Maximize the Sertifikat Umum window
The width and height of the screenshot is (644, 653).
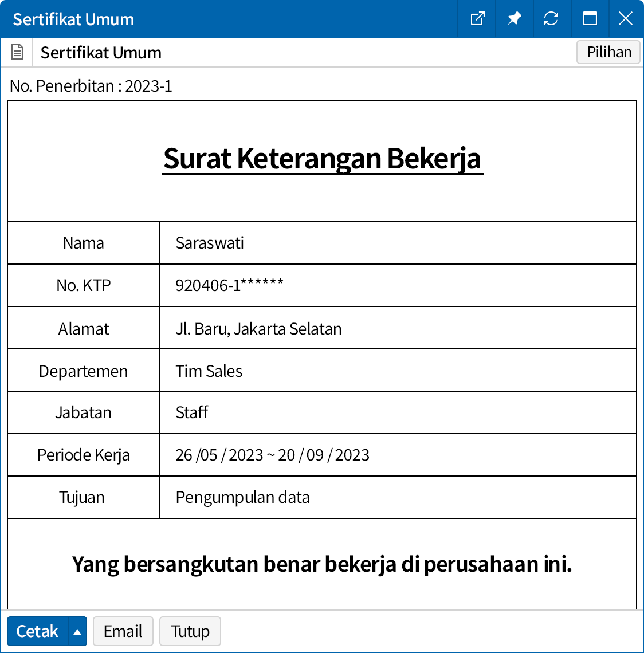(x=590, y=19)
